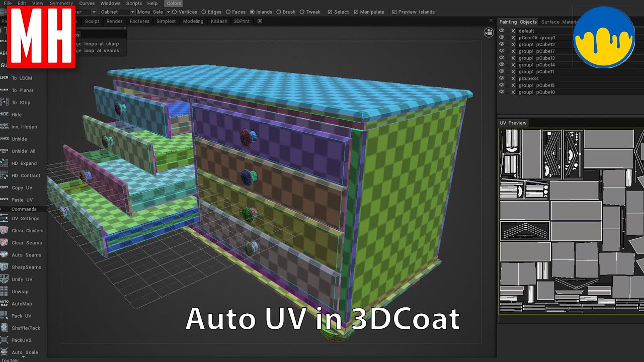Switch to the Factures room tab
Viewport: 644px width, 362px height.
[139, 21]
